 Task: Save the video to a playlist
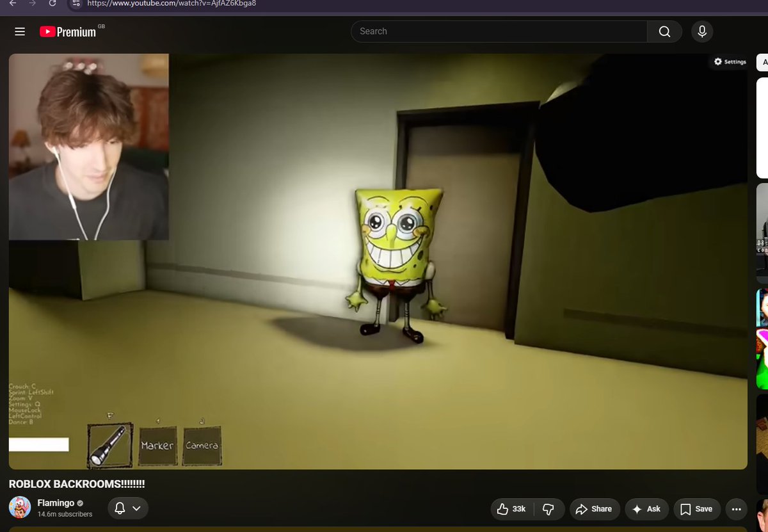696,509
